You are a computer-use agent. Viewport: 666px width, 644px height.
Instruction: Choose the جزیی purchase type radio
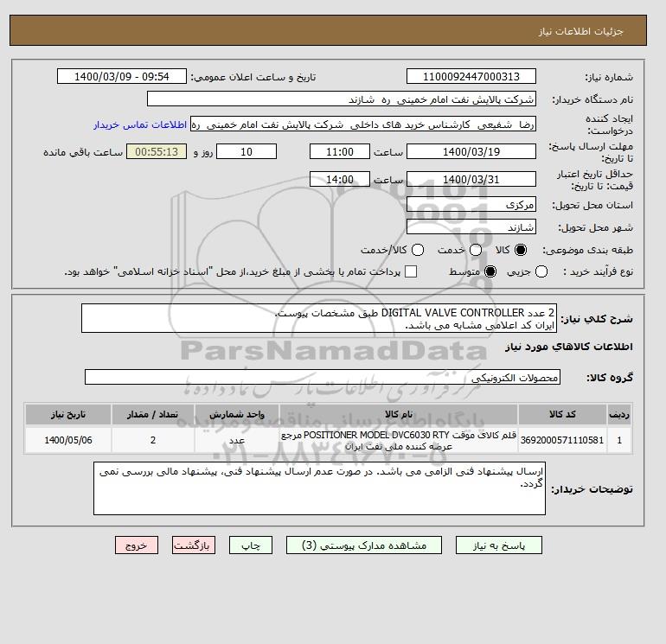541,271
